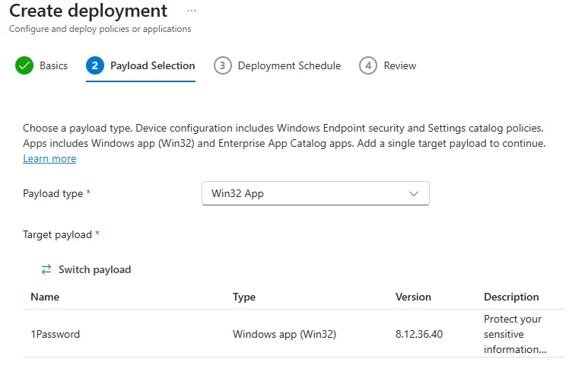The image size is (588, 372).
Task: Open the Payload type Win32 App dropdown
Action: [x=316, y=193]
